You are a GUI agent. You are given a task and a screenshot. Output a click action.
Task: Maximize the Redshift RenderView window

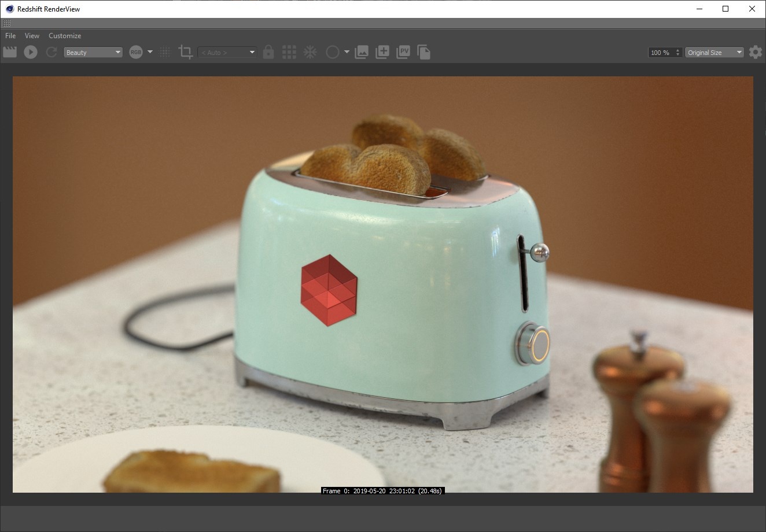pyautogui.click(x=726, y=9)
